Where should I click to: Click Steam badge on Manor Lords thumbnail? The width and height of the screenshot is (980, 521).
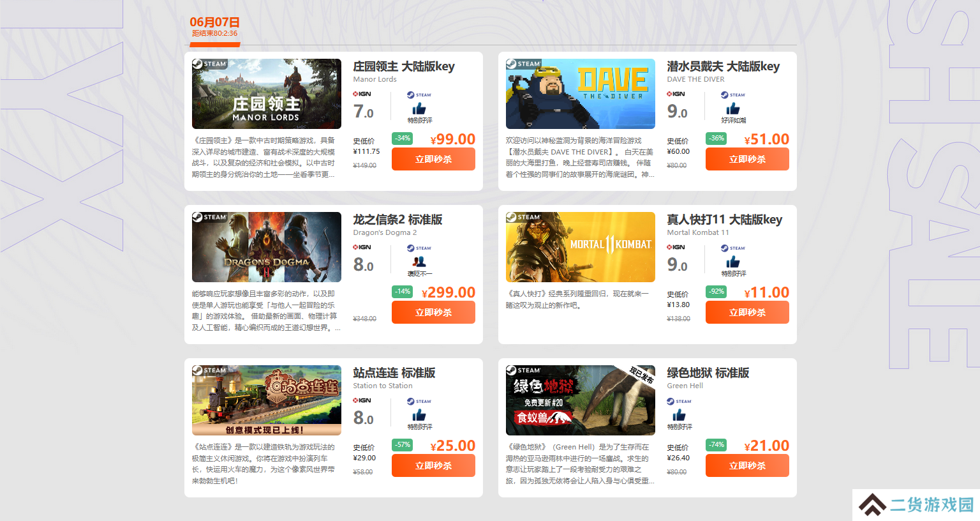(x=210, y=64)
